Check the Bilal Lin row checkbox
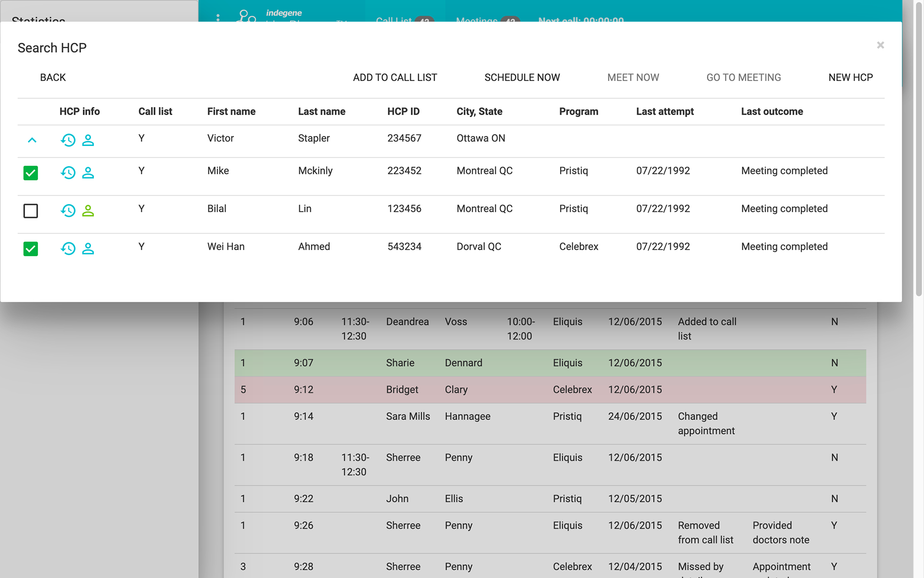 coord(31,211)
